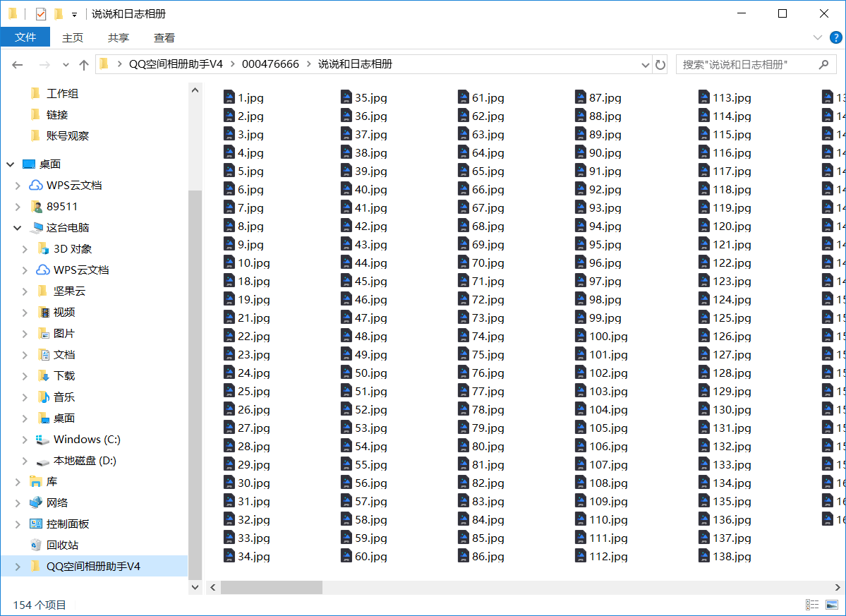This screenshot has width=846, height=616.
Task: Click 000476666 in the breadcrumb path
Action: tap(270, 64)
